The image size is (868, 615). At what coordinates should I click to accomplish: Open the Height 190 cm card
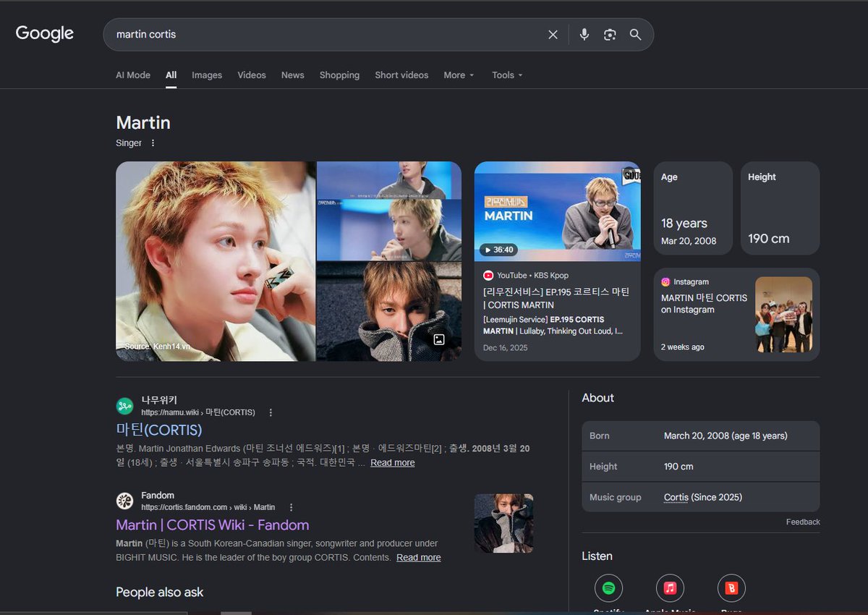780,208
